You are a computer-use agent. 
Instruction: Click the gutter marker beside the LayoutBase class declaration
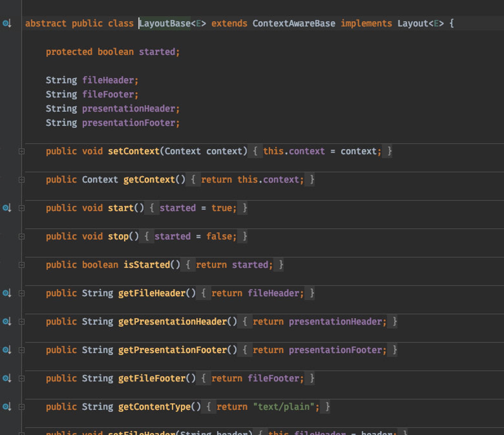point(7,24)
